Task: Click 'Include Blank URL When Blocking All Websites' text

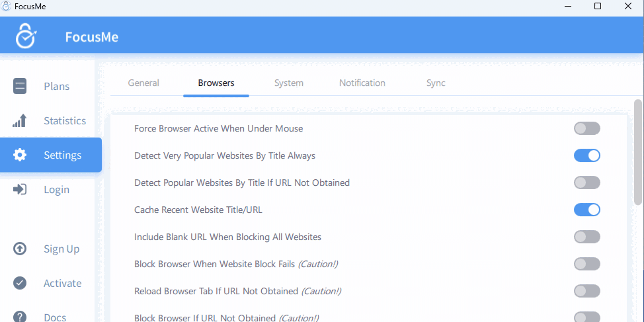Action: (227, 237)
